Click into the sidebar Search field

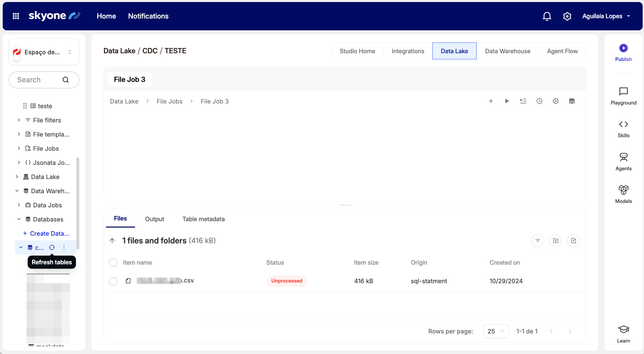tap(39, 80)
